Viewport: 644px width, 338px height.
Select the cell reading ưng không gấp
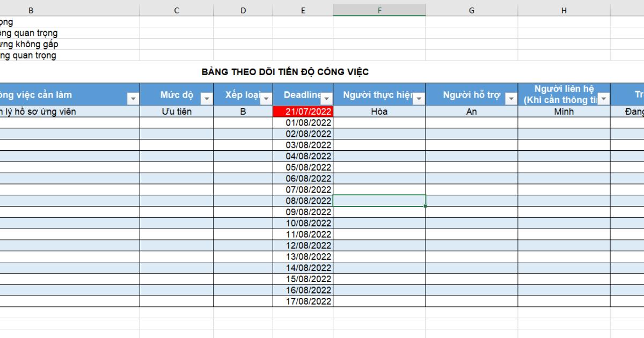pos(70,44)
